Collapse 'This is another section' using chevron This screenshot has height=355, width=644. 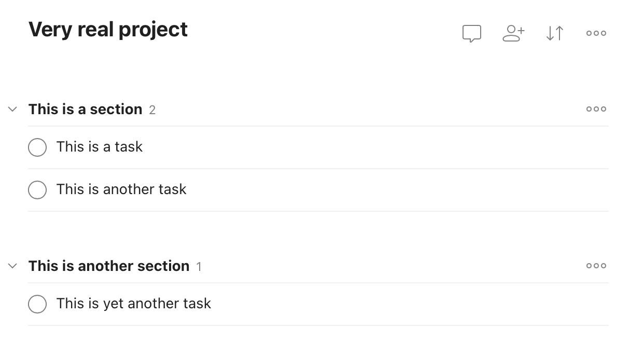pyautogui.click(x=12, y=266)
